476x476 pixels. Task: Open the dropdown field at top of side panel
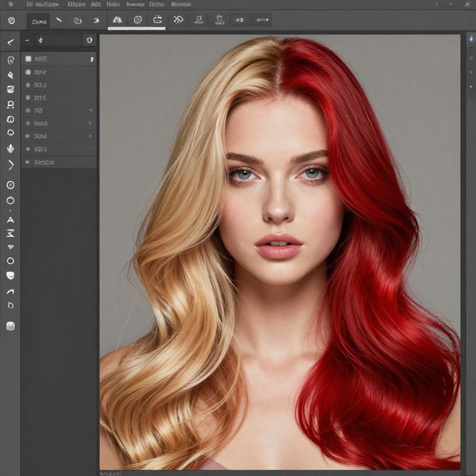(x=58, y=40)
